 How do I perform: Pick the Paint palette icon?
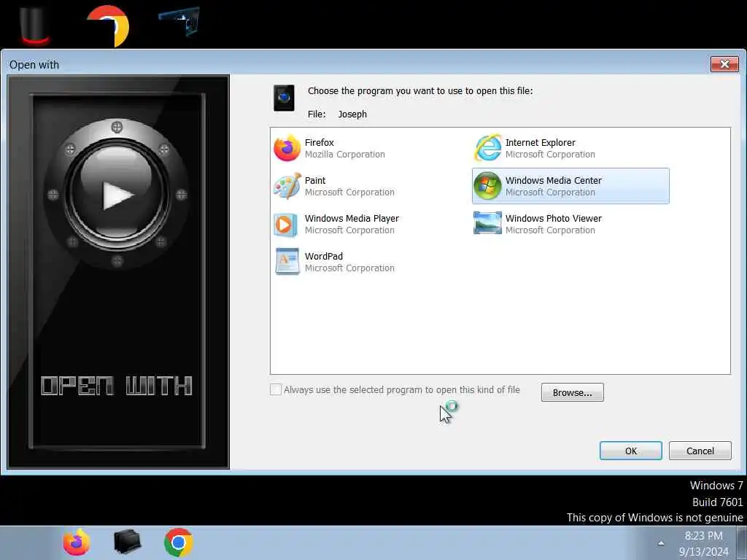tap(287, 186)
